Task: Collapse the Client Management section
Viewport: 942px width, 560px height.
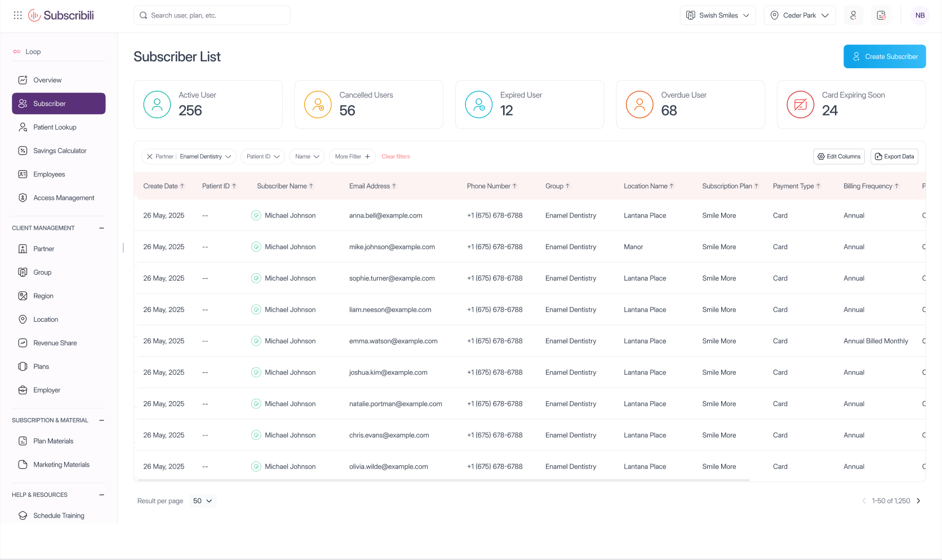Action: pos(101,228)
